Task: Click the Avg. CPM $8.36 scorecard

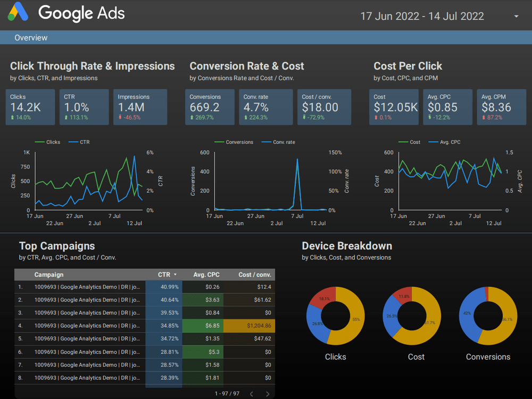Action: pyautogui.click(x=502, y=107)
